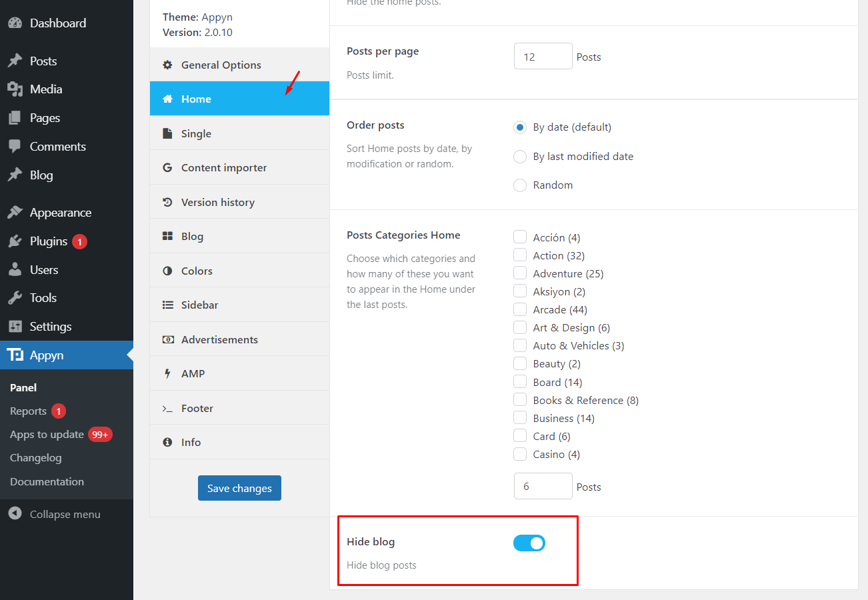Click the Media library icon
Screen dimensions: 868x600
(15, 89)
